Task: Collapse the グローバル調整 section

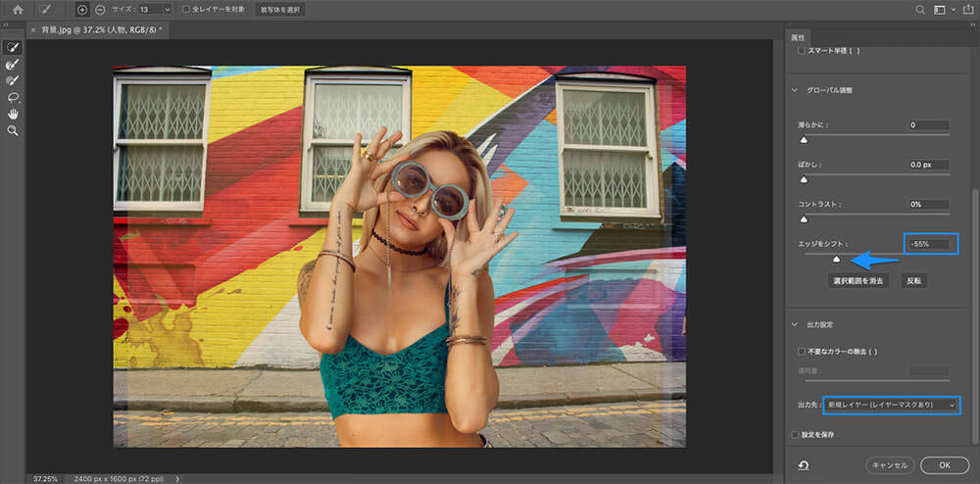Action: click(795, 90)
